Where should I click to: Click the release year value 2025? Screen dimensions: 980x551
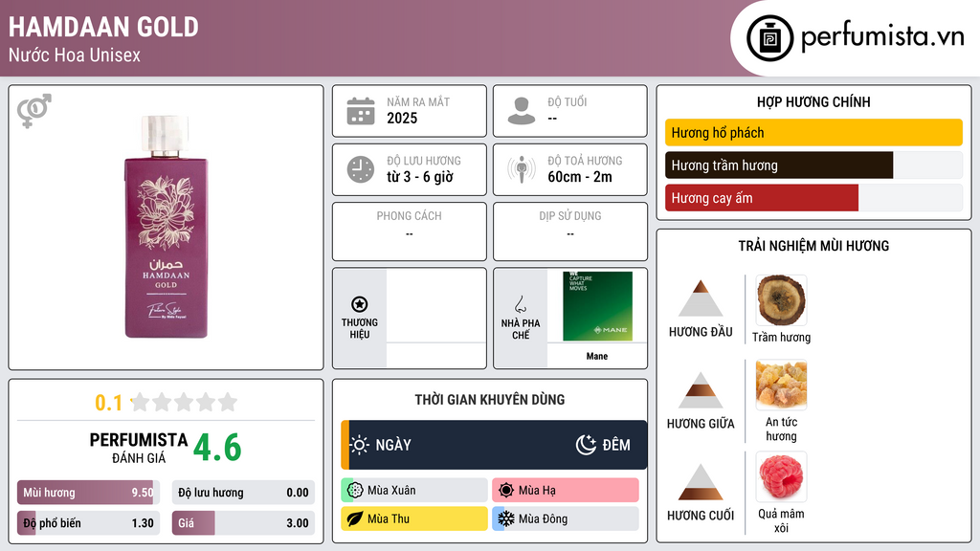pos(402,118)
